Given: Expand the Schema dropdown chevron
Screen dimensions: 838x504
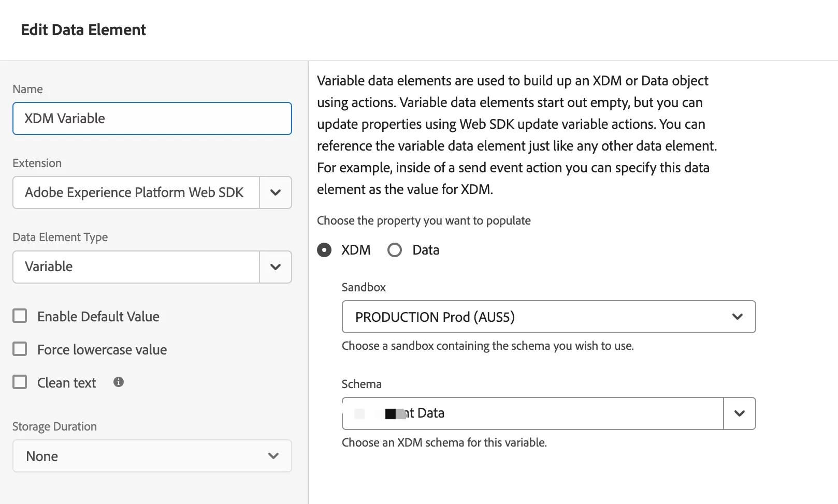Looking at the screenshot, I should pos(740,413).
